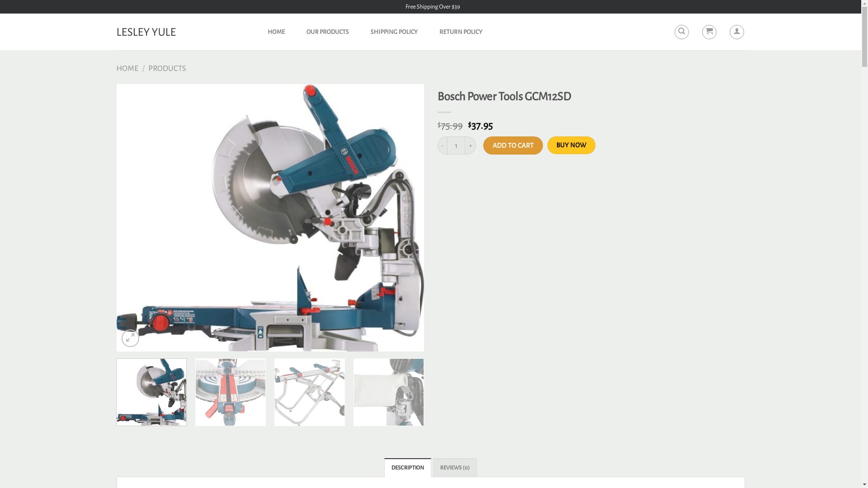Click PRODUCTS breadcrumb link
The height and width of the screenshot is (488, 868).
tap(167, 68)
